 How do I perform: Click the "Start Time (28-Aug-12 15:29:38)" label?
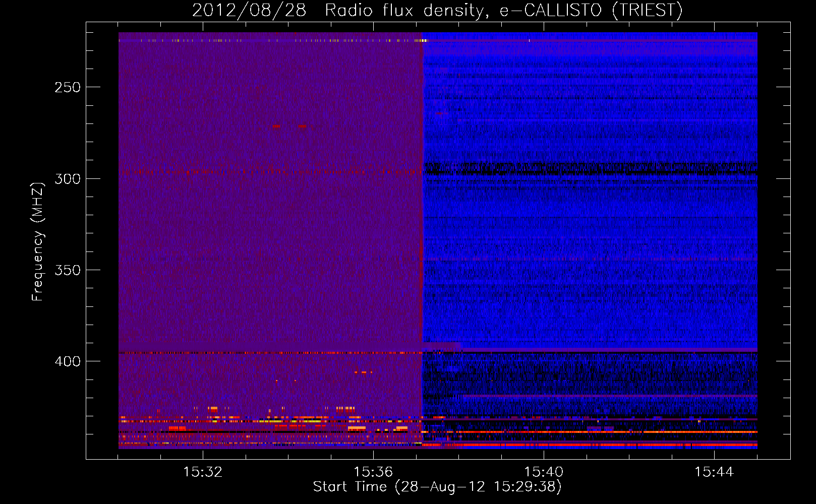(437, 487)
